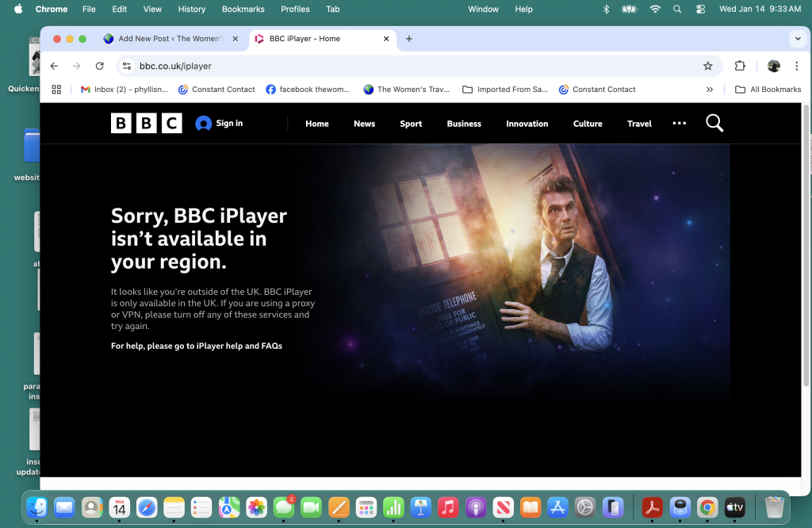
Task: Open macOS Control Center in menu bar
Action: 700,10
